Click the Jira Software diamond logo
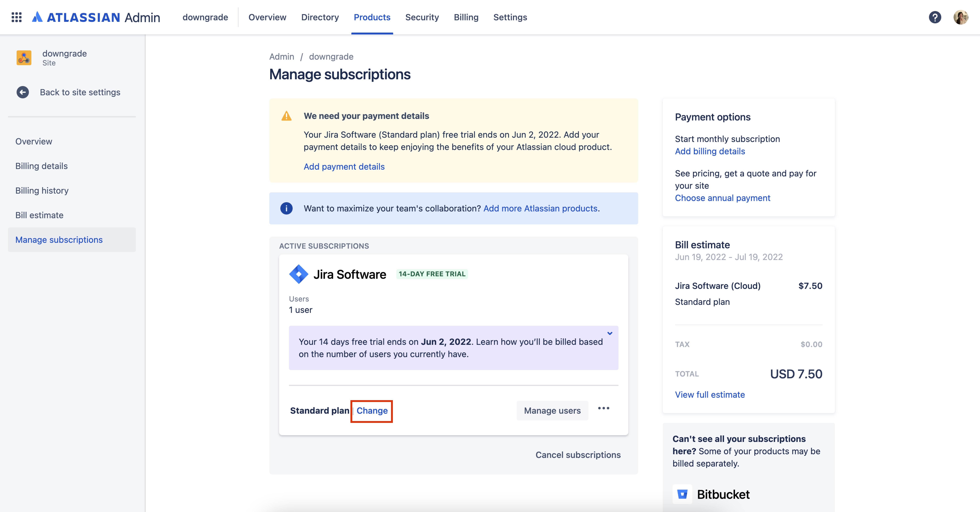The width and height of the screenshot is (980, 512). (x=299, y=274)
